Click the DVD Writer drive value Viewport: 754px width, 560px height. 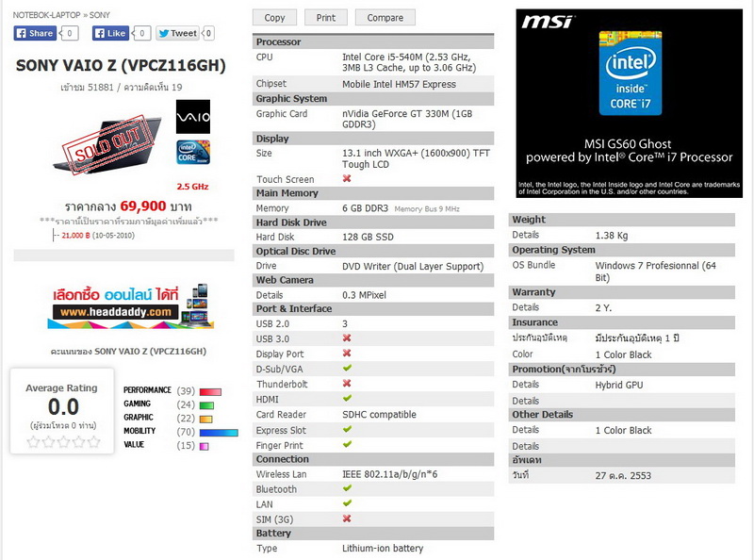pos(413,266)
